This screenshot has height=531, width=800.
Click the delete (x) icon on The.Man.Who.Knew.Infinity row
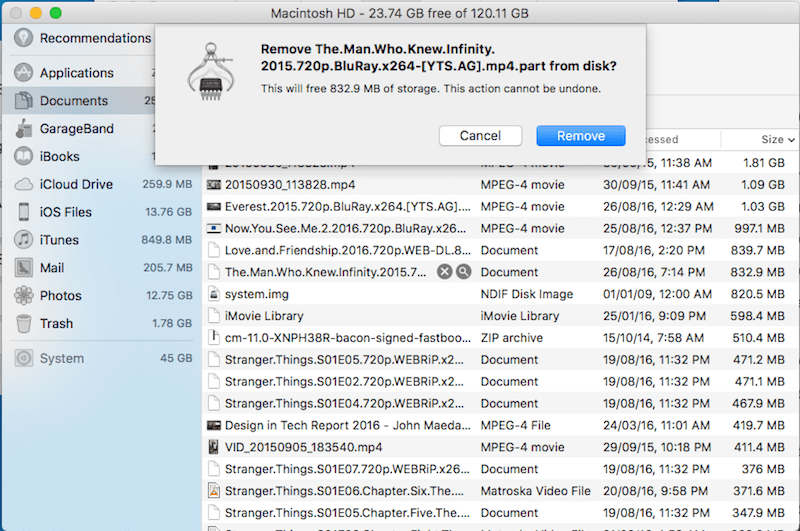tap(445, 272)
